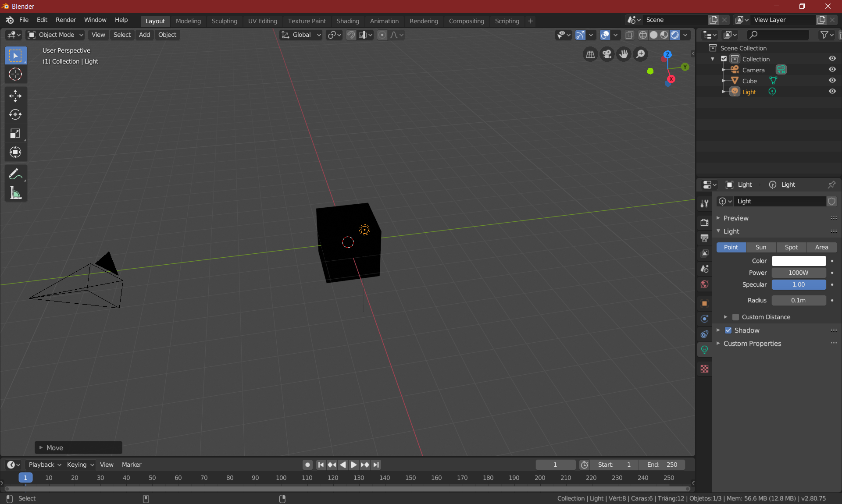This screenshot has height=504, width=842.
Task: Switch to the Animation workspace tab
Action: (384, 21)
